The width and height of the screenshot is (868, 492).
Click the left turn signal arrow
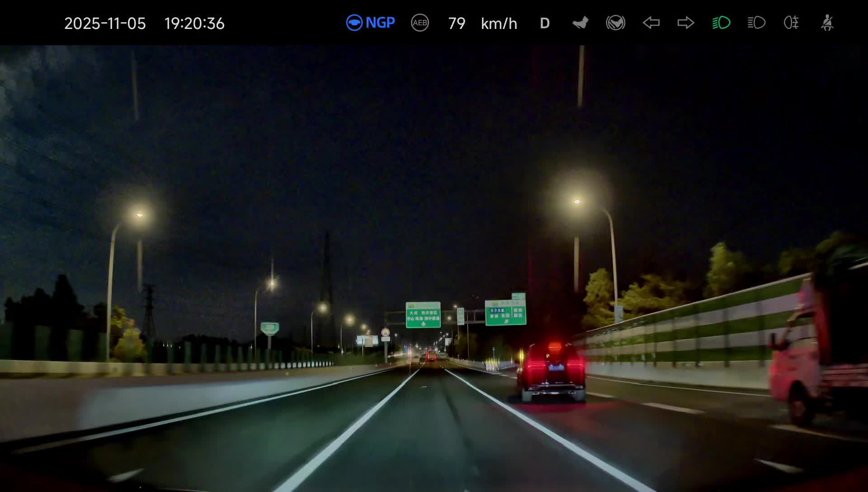pos(651,23)
